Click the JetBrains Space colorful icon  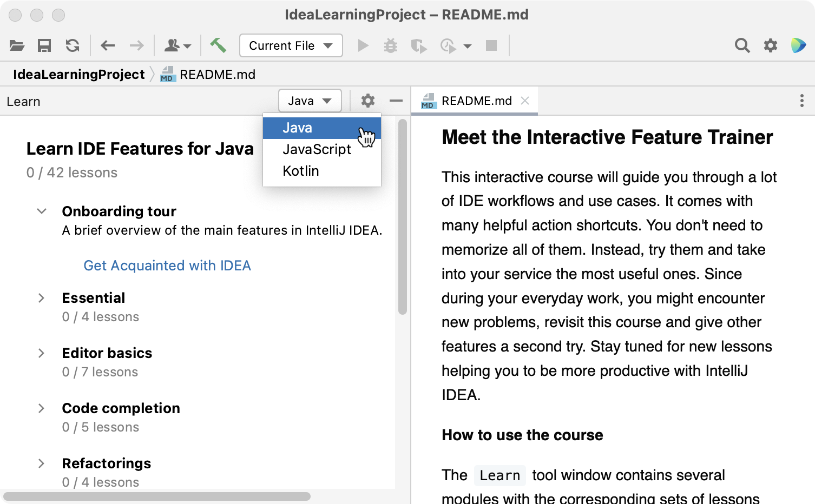[x=798, y=45]
